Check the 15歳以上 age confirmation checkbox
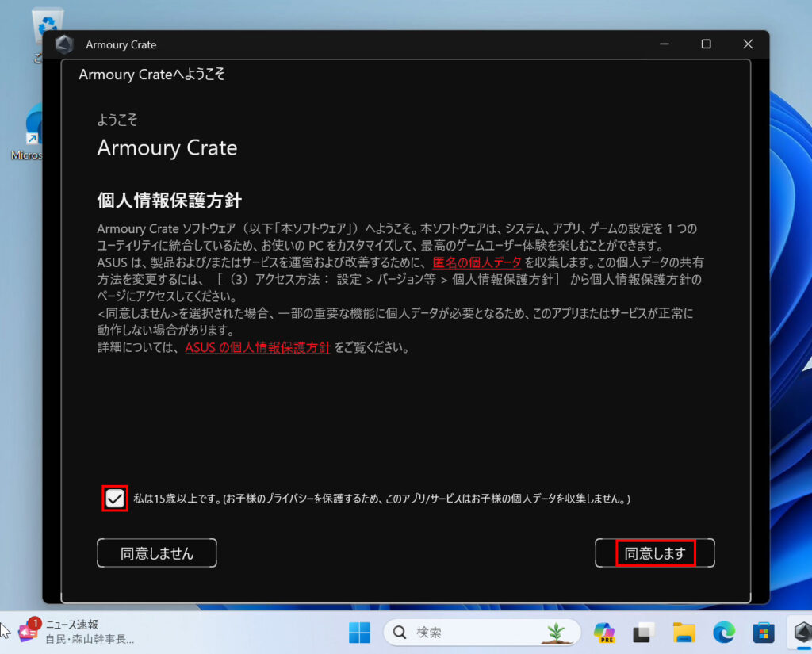Screen dimensions: 812x654 click(x=114, y=499)
